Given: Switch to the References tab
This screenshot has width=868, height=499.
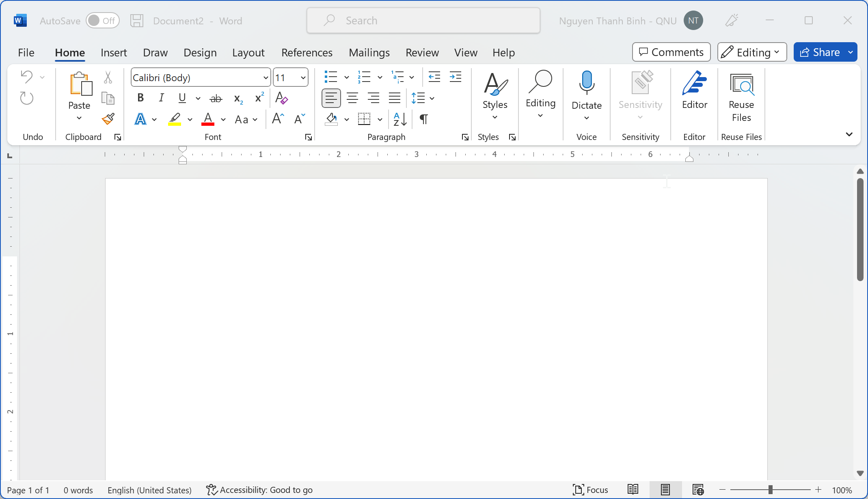Looking at the screenshot, I should (x=307, y=53).
